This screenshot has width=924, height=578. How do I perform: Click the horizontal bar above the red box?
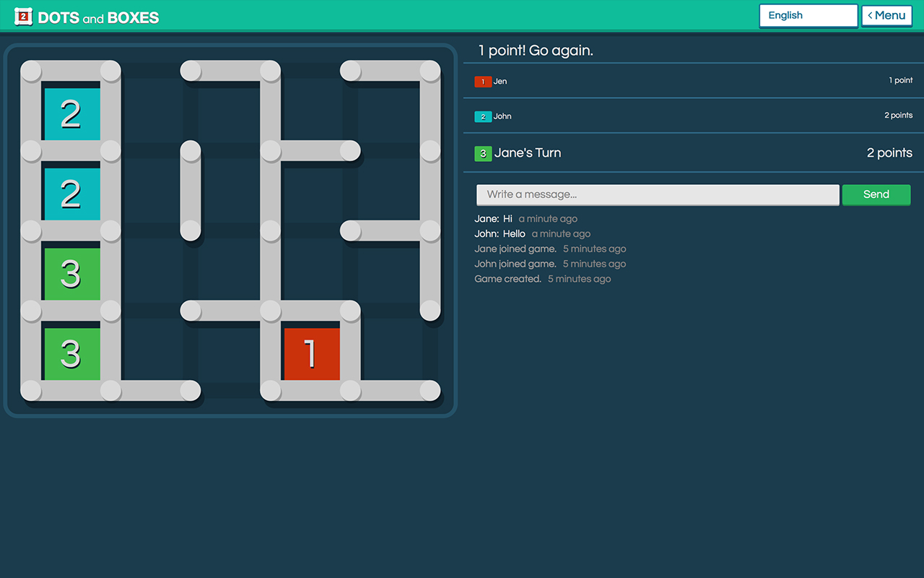tap(312, 310)
